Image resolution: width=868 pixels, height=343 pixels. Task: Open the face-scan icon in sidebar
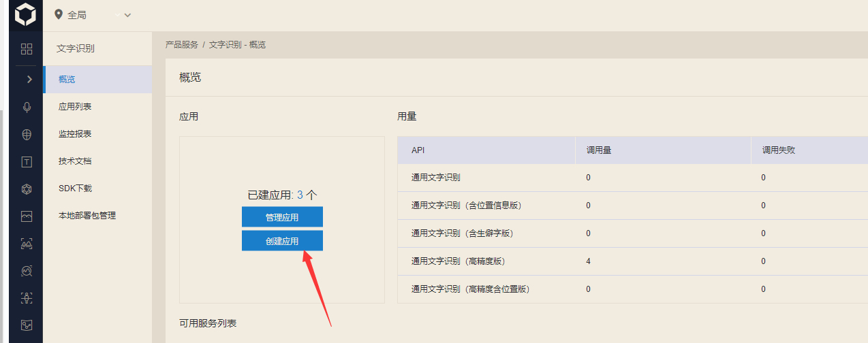pyautogui.click(x=27, y=244)
